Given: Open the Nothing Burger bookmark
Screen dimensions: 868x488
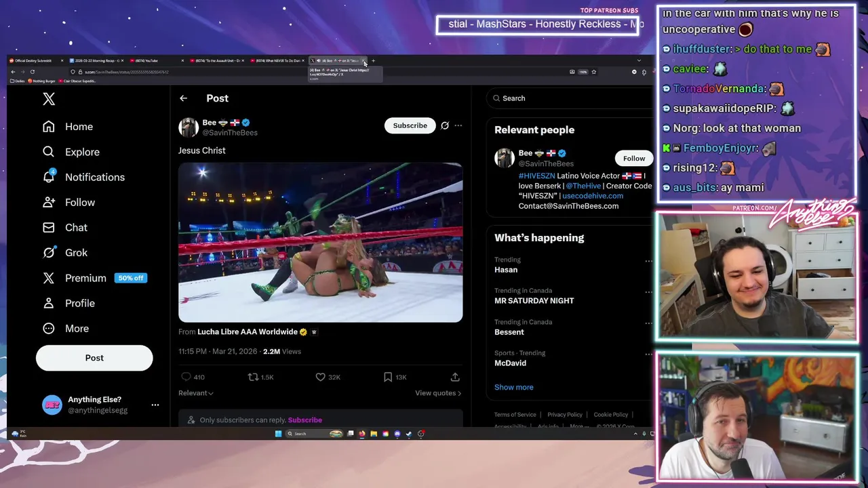Looking at the screenshot, I should point(42,81).
